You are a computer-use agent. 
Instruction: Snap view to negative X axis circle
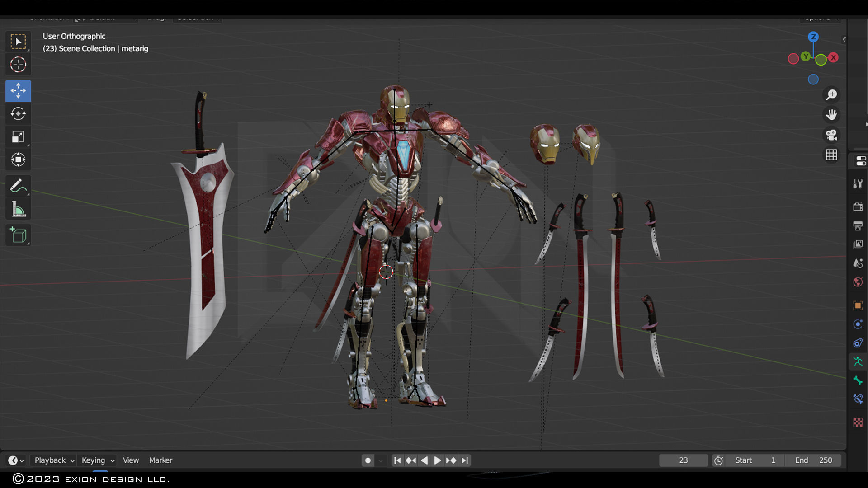[x=793, y=59]
